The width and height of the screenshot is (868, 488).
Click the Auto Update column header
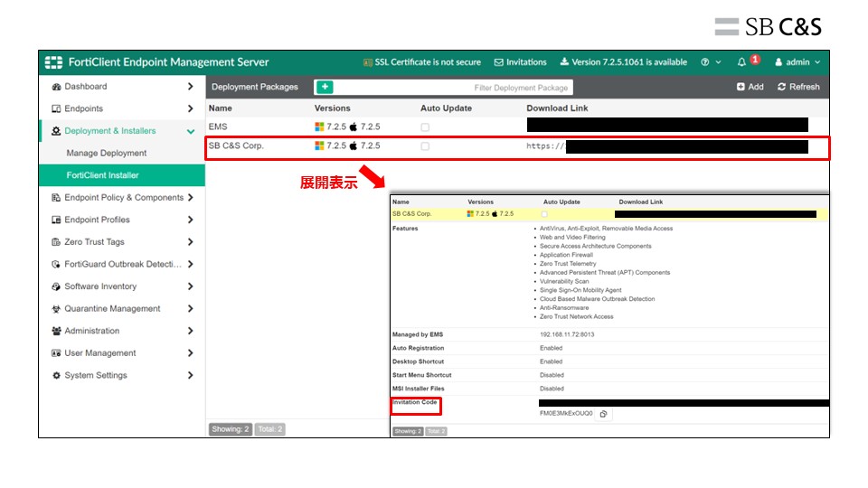click(x=446, y=108)
